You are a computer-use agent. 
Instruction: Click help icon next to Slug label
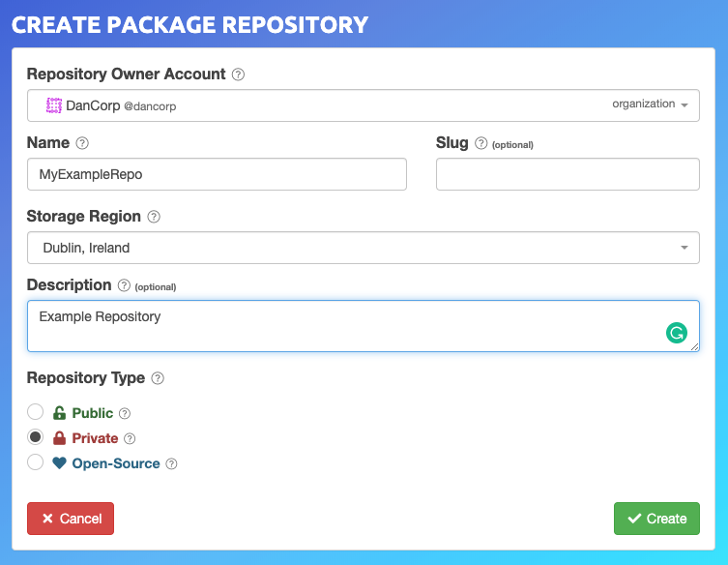coord(481,143)
